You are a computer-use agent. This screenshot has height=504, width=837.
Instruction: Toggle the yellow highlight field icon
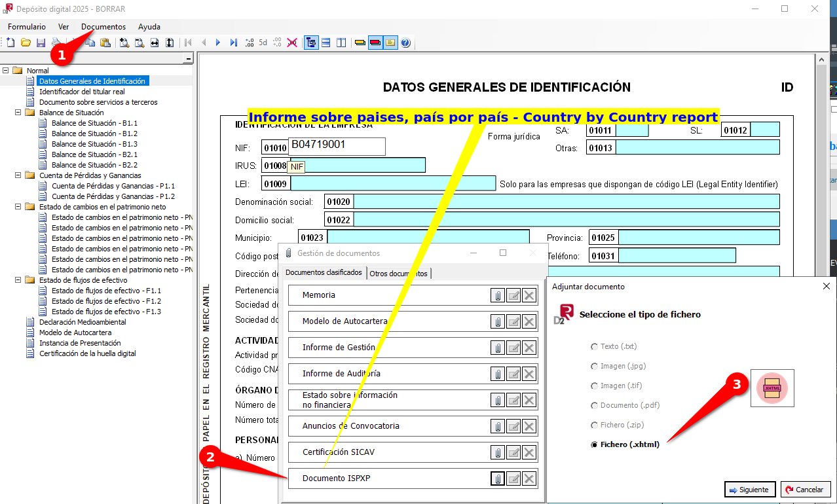[x=360, y=43]
